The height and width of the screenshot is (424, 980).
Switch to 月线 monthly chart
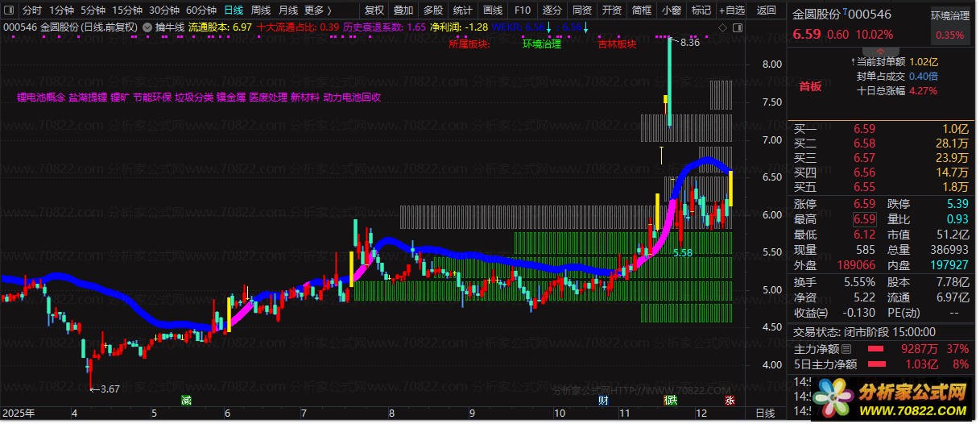tap(288, 10)
